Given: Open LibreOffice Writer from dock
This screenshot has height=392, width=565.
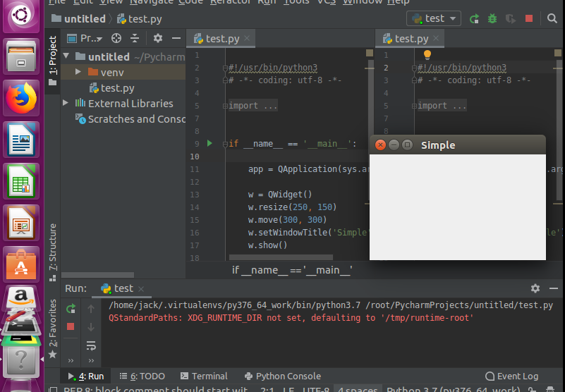Looking at the screenshot, I should tap(21, 140).
